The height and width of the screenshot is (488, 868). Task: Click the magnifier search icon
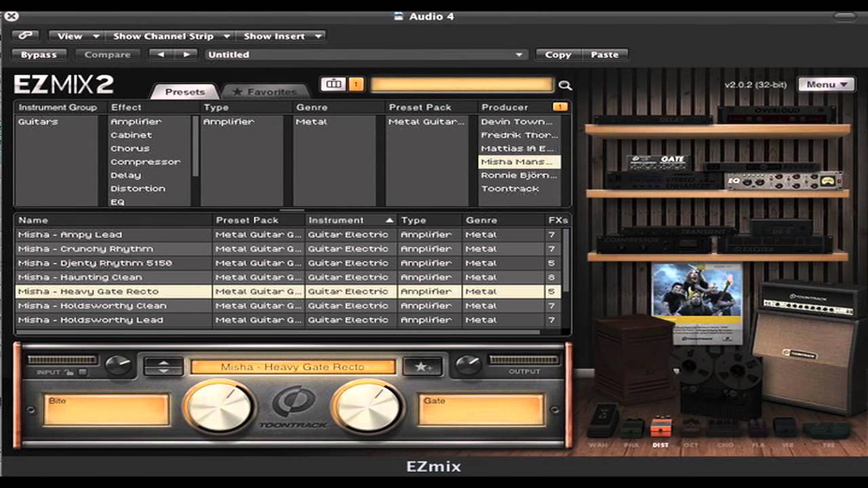point(565,85)
